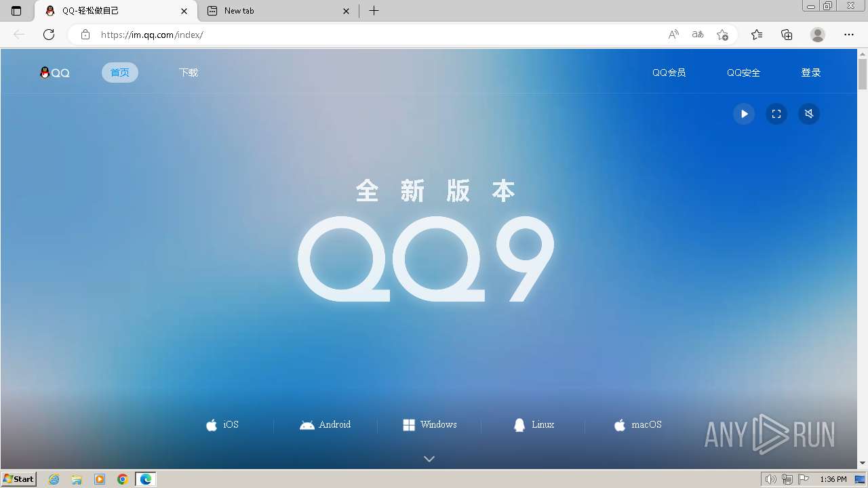Go back to previous page
This screenshot has height=488, width=868.
tap(19, 35)
